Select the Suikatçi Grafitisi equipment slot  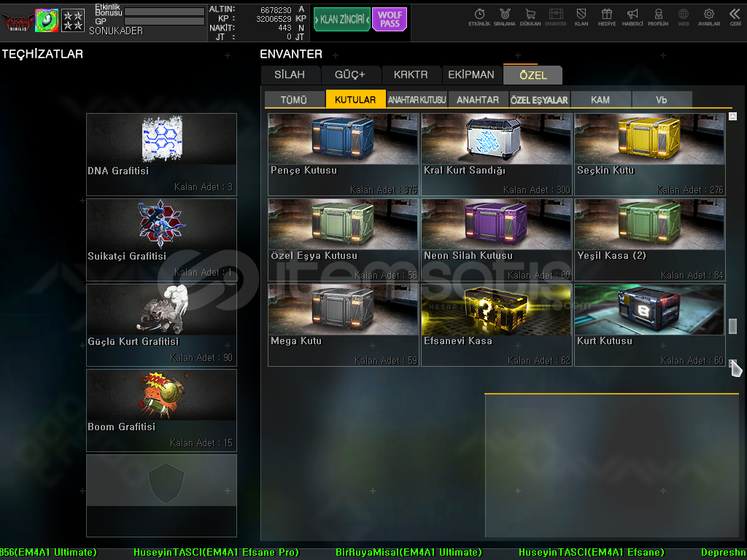tap(161, 239)
